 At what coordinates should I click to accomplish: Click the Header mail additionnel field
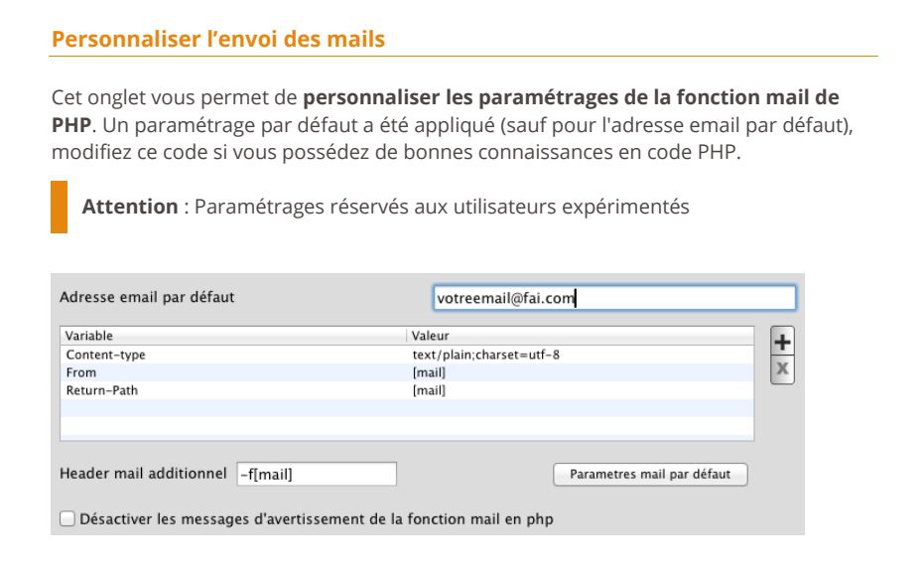coord(317,475)
